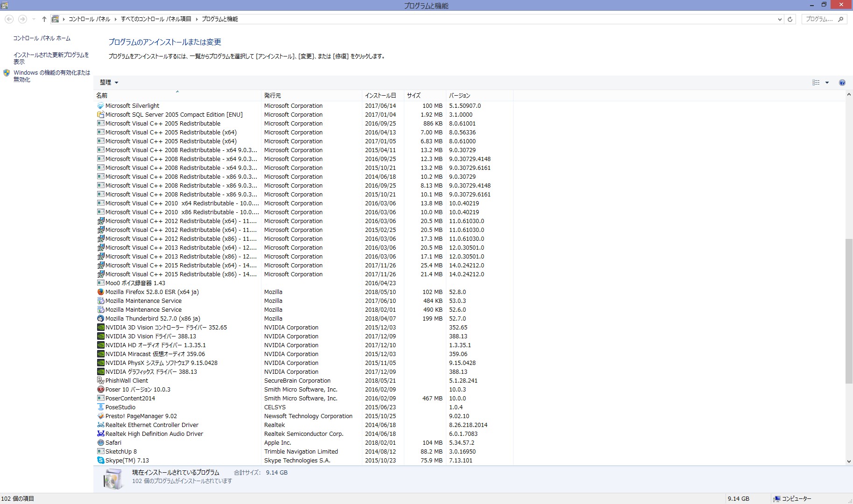This screenshot has width=853, height=504.
Task: Click the NVIDIA HD audio driver icon
Action: tap(100, 345)
